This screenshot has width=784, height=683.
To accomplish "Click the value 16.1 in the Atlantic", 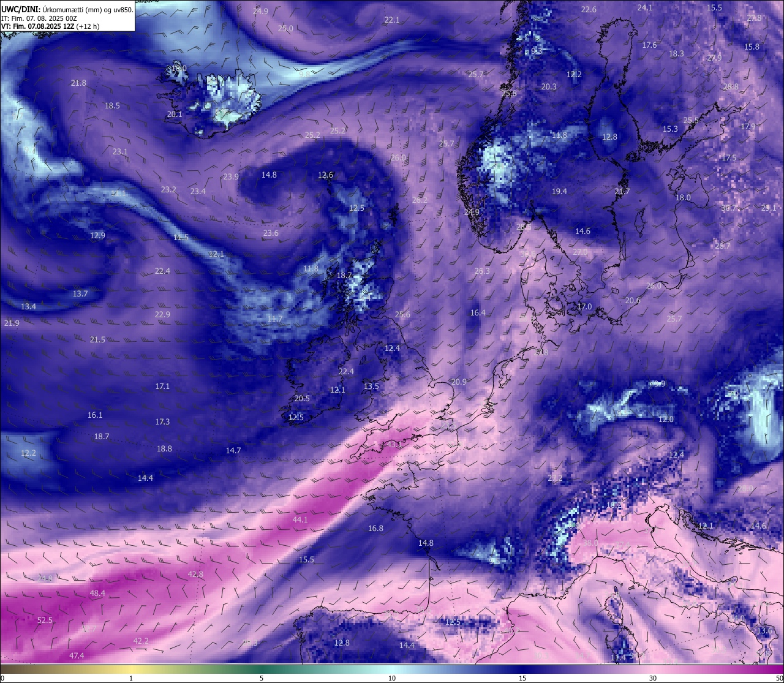I will [95, 415].
